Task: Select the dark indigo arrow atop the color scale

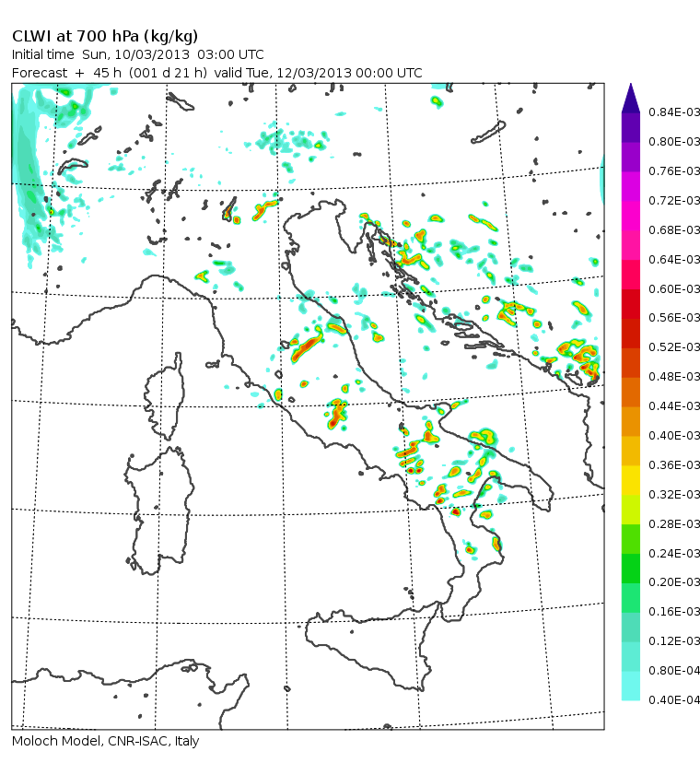Action: click(x=630, y=100)
